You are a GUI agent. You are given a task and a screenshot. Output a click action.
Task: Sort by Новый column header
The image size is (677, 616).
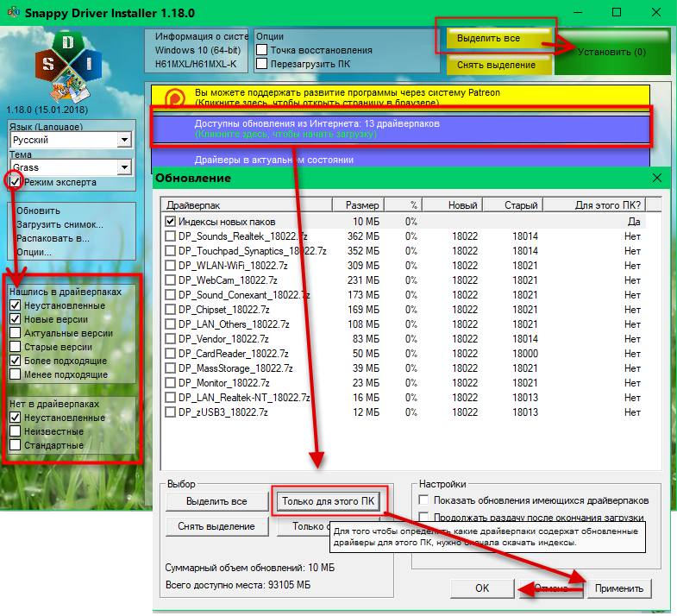point(452,205)
